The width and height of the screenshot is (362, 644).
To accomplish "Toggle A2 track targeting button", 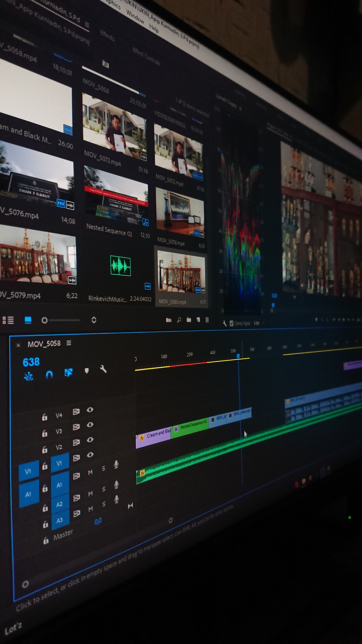I will coord(60,504).
